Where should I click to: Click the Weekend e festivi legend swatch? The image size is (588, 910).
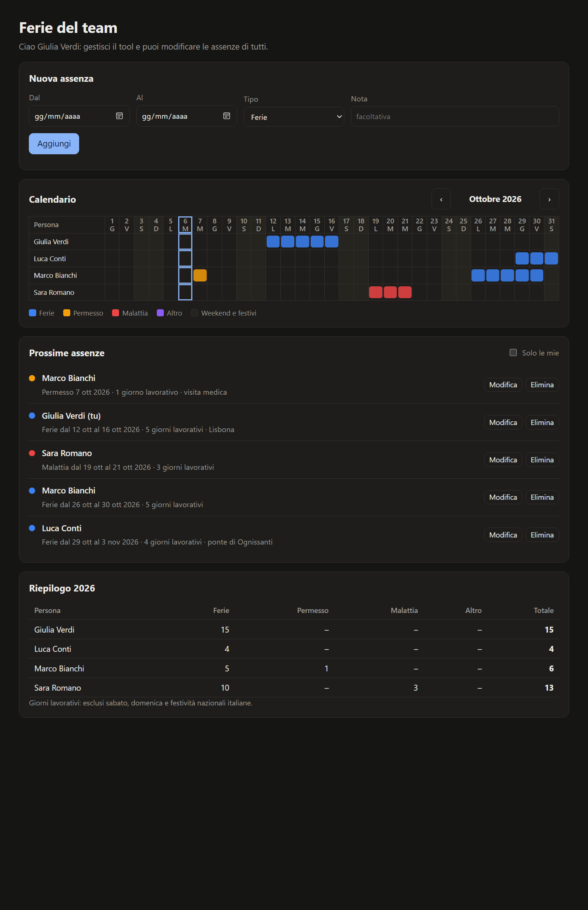click(195, 313)
